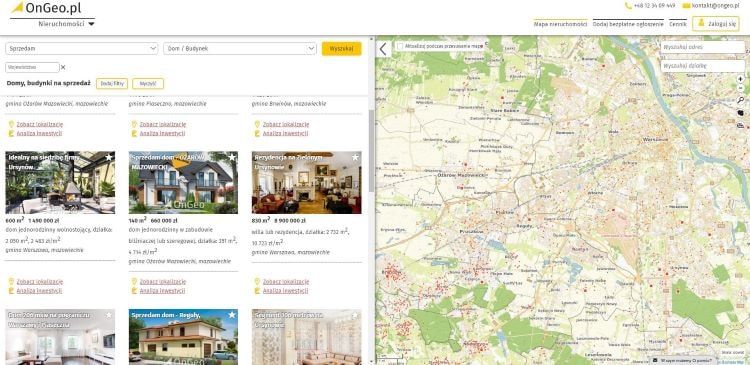Click Analiza inwestycji for 600 m² Ursynów listing
The image size is (750, 365).
point(39,291)
